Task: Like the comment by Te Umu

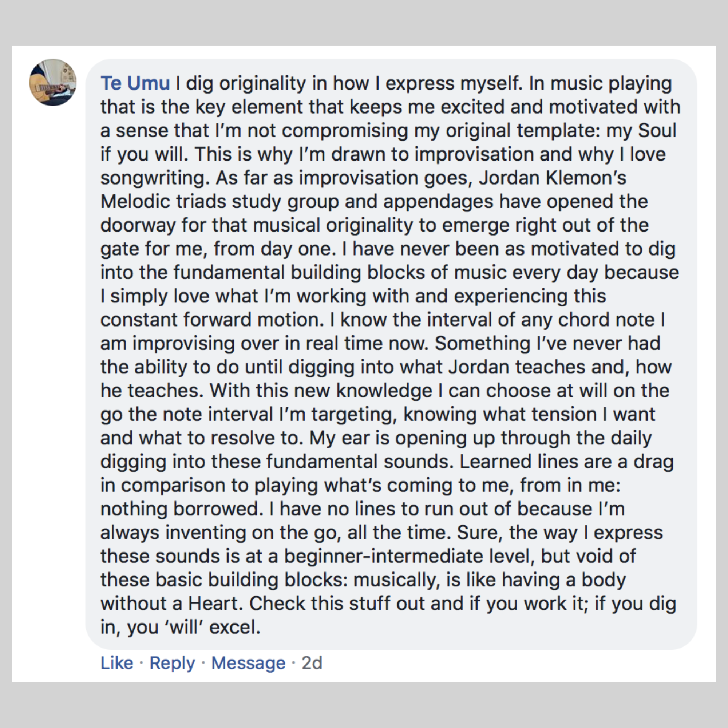Action: tap(117, 663)
